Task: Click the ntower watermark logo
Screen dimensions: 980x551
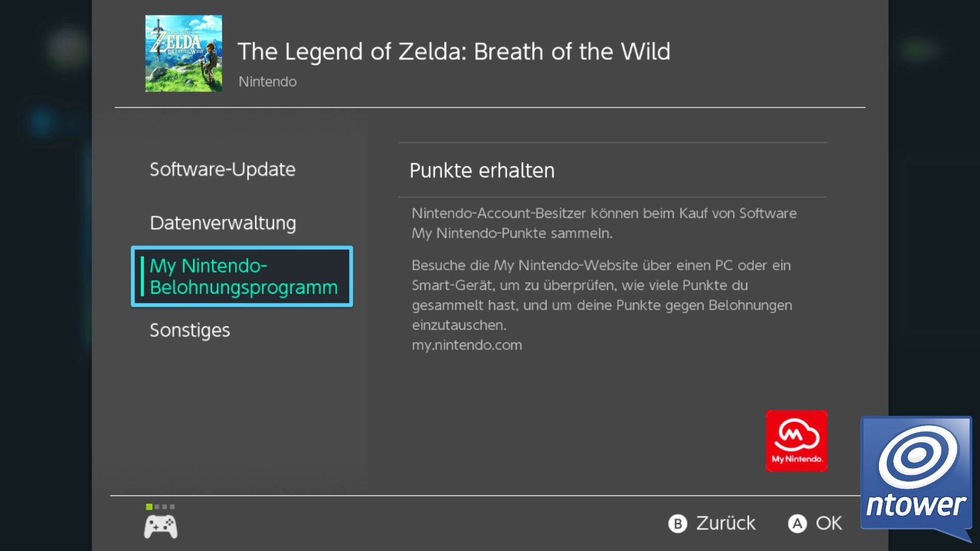Action: pyautogui.click(x=917, y=478)
